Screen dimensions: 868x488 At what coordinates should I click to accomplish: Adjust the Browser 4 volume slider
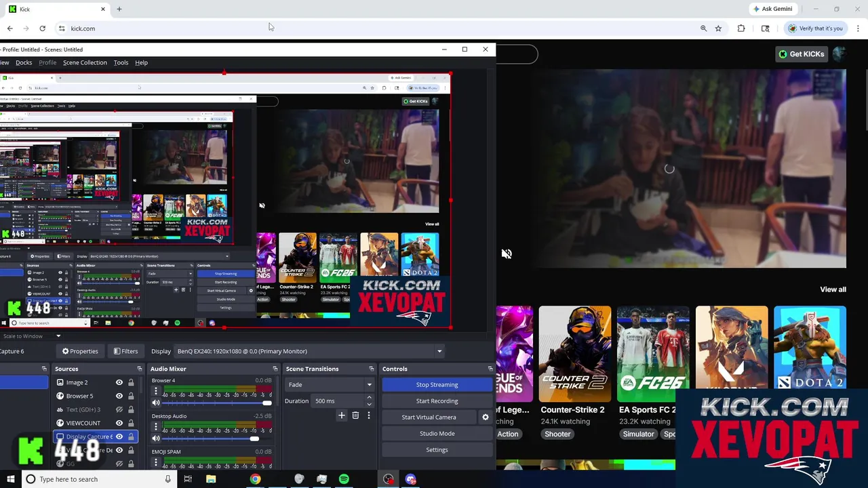(267, 403)
